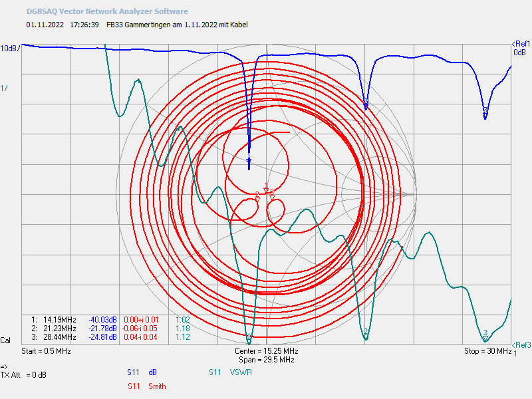
Task: Click the 0dB reference value label
Action: click(x=519, y=53)
